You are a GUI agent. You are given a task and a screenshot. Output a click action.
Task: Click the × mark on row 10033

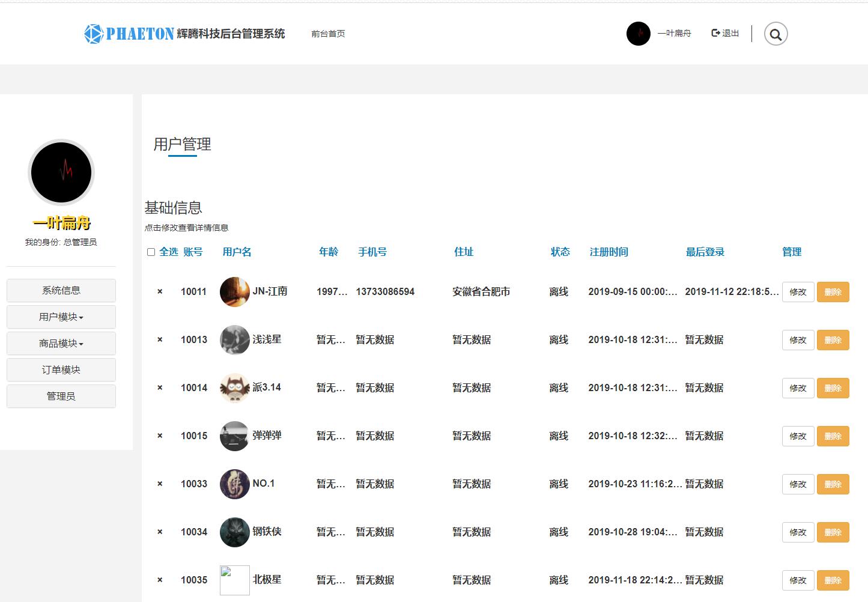point(160,484)
